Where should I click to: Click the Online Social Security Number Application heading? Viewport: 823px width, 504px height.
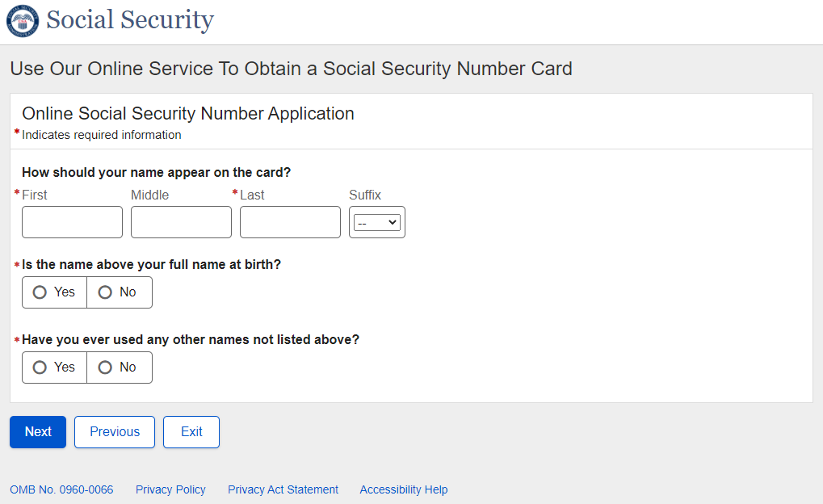pos(188,114)
